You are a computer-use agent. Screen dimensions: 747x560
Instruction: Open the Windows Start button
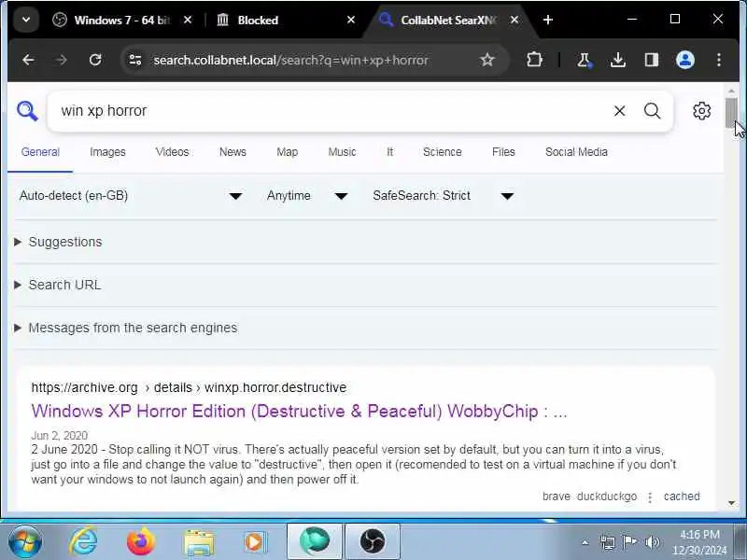(25, 541)
